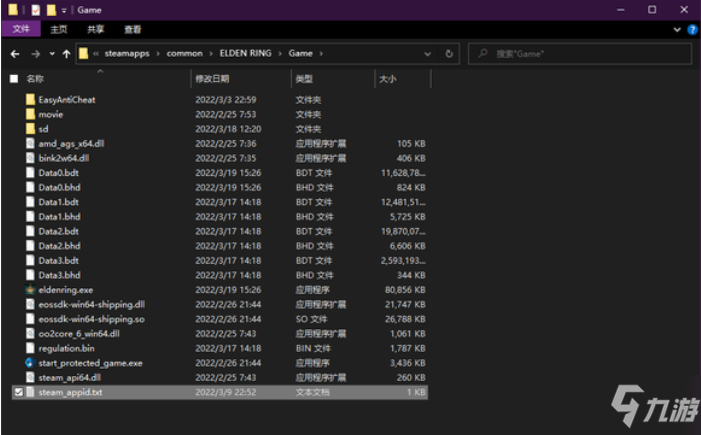Select the eldenring.exe application icon

tap(30, 290)
